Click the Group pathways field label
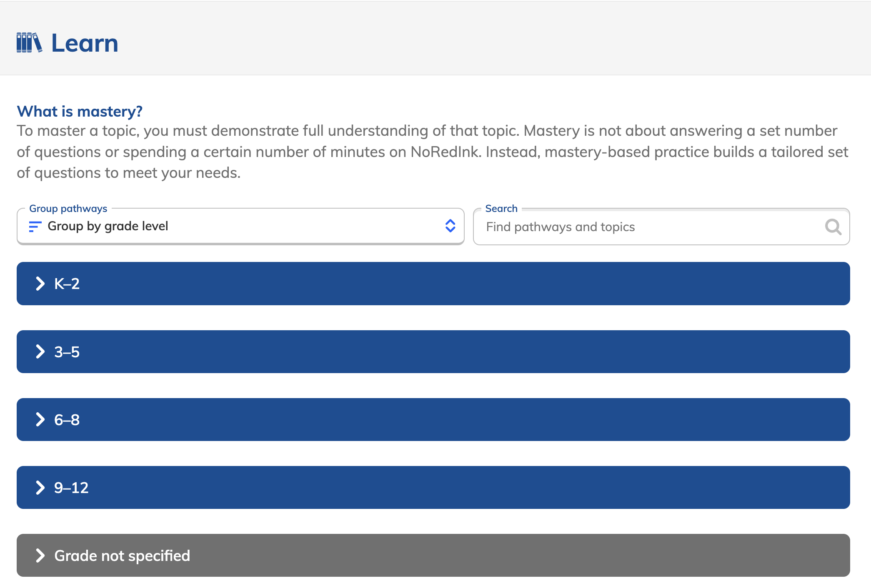This screenshot has width=871, height=588. pos(68,208)
